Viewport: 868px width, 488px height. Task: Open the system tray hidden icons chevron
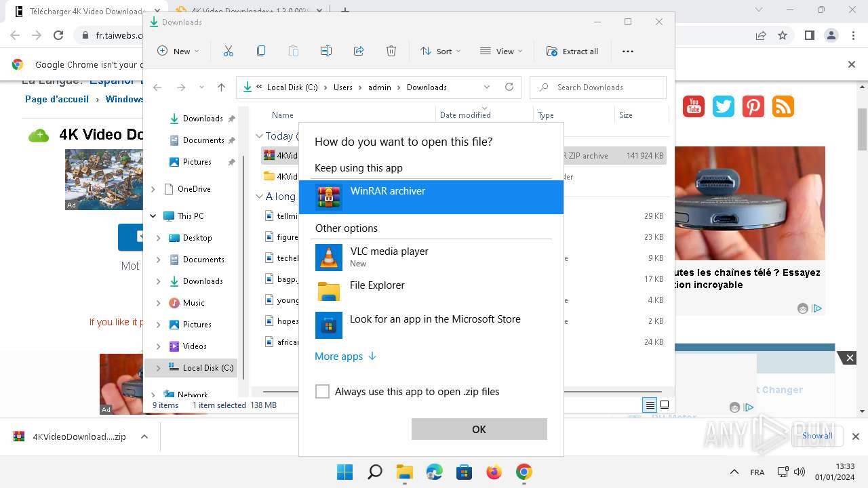point(734,472)
